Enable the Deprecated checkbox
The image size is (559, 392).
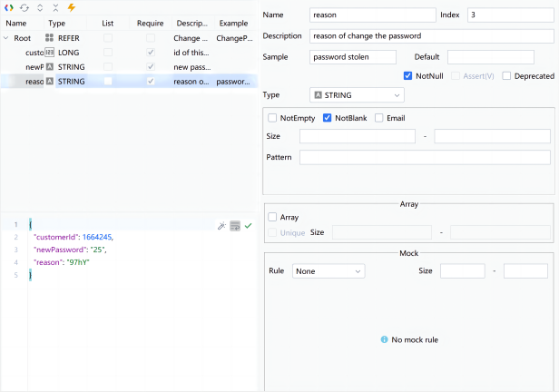[506, 75]
